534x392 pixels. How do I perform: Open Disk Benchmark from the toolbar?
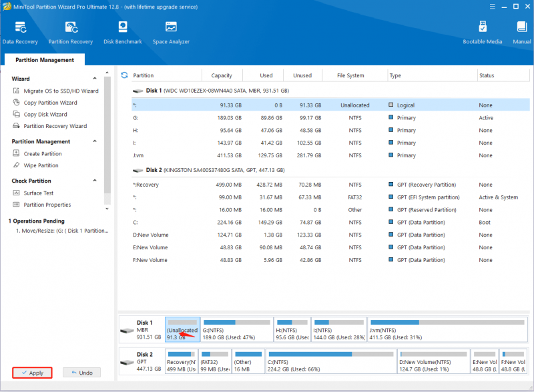pyautogui.click(x=123, y=33)
